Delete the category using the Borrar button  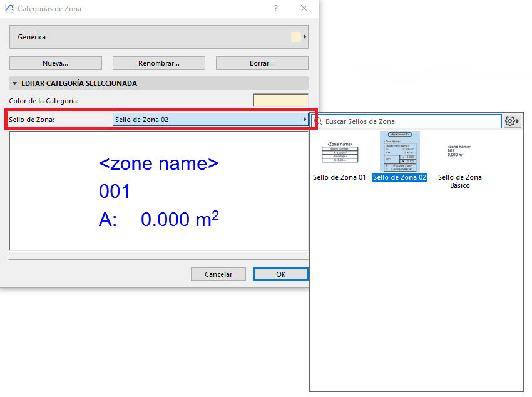tap(262, 63)
